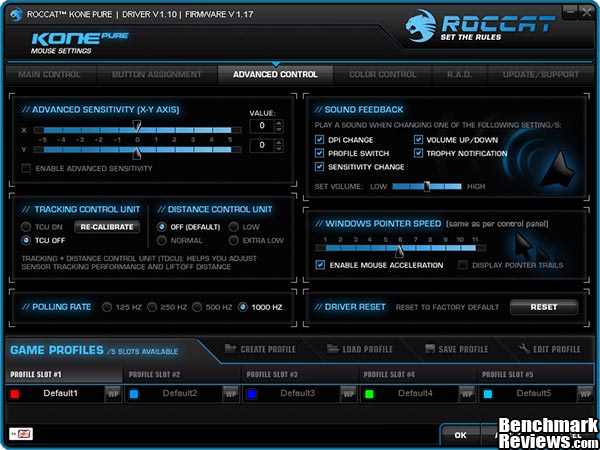The width and height of the screenshot is (600, 450).
Task: Click the Roccat cat logo in the title bar
Action: pos(15,15)
